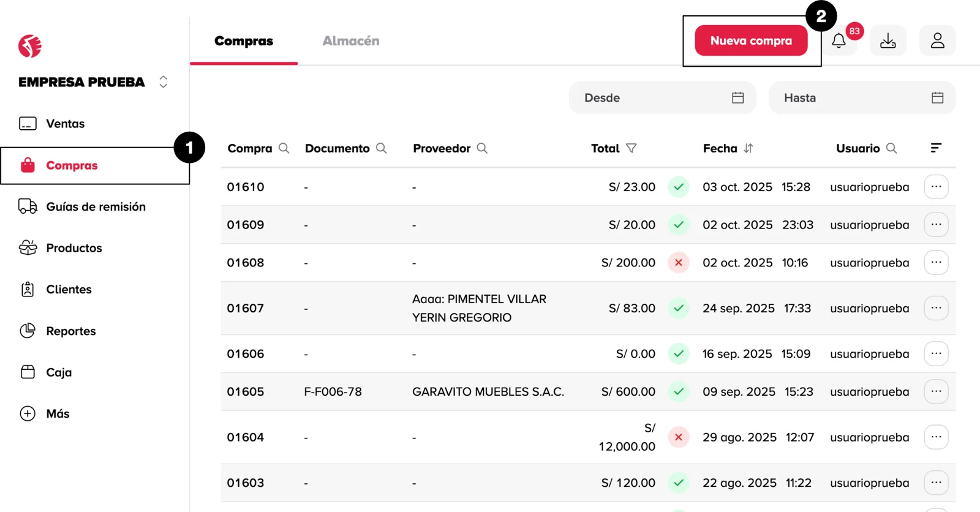This screenshot has width=980, height=512.
Task: Open options menu for purchase 01605
Action: pos(936,391)
